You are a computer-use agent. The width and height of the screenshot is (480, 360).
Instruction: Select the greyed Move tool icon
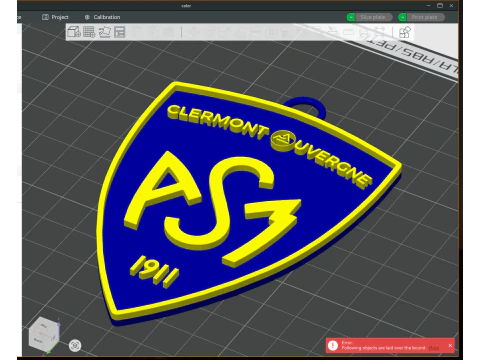pos(194,32)
